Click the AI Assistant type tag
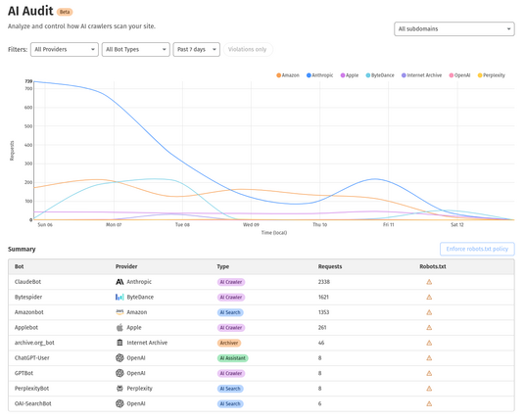This screenshot has height=420, width=525. (x=233, y=358)
